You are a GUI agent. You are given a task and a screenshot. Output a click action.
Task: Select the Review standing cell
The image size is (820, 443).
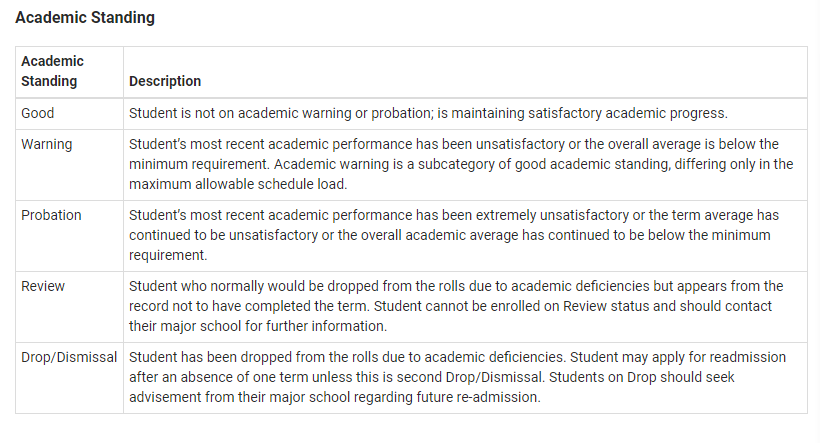click(42, 286)
